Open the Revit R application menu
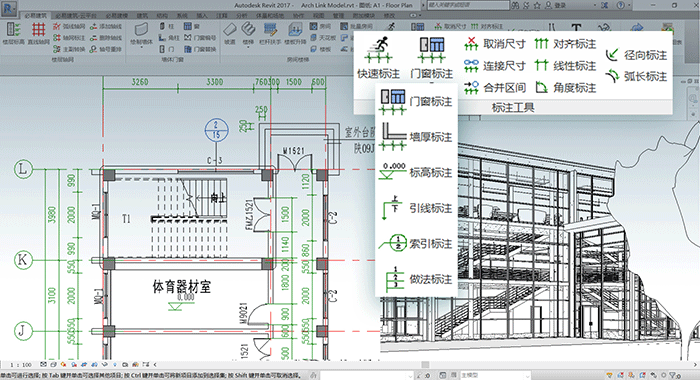The height and width of the screenshot is (380, 700). [x=9, y=8]
